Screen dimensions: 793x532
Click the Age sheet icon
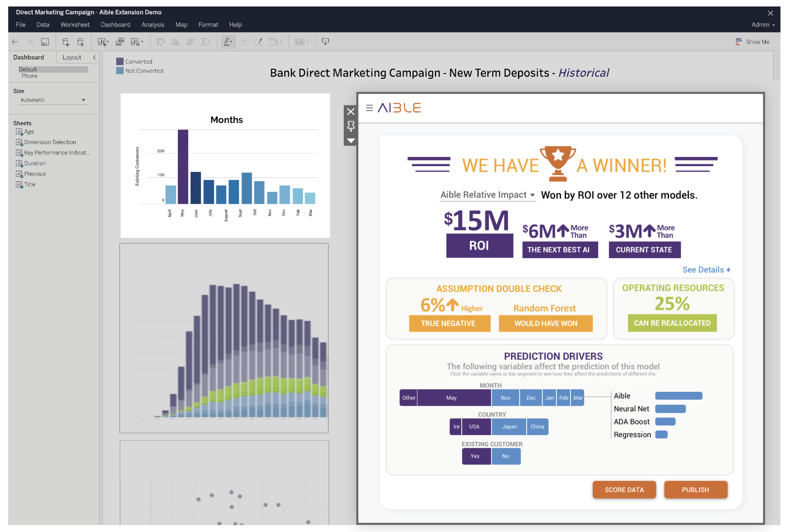tap(19, 132)
